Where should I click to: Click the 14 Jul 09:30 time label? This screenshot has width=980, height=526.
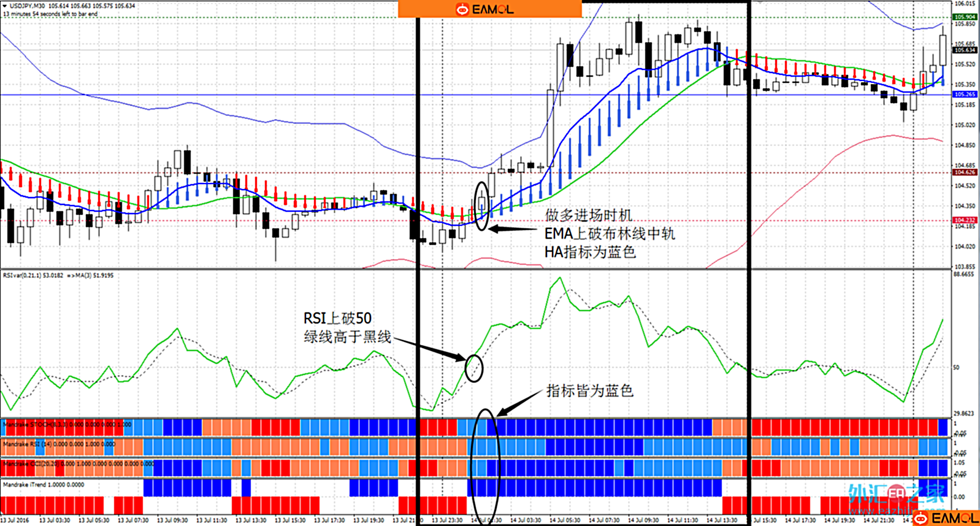pyautogui.click(x=643, y=520)
